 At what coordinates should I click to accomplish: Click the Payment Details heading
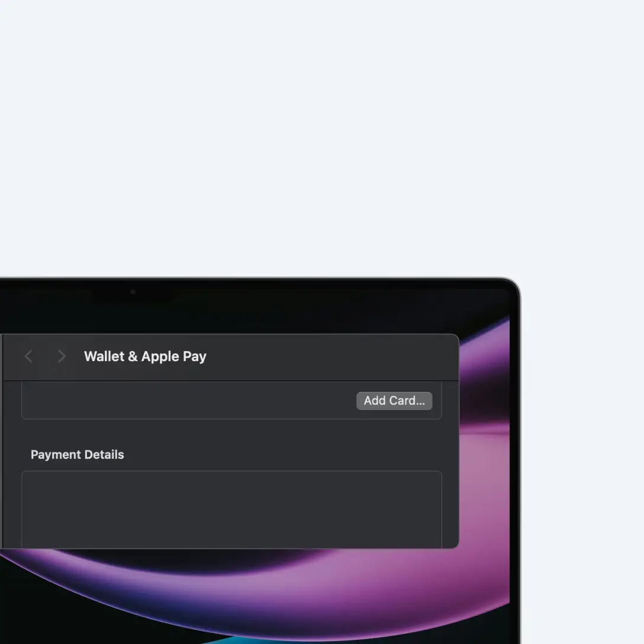point(78,455)
